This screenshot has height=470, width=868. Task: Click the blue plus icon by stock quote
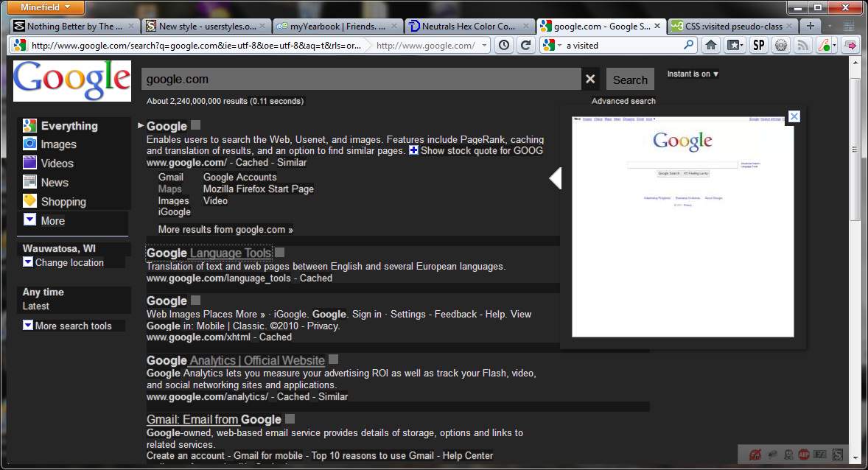[x=413, y=150]
